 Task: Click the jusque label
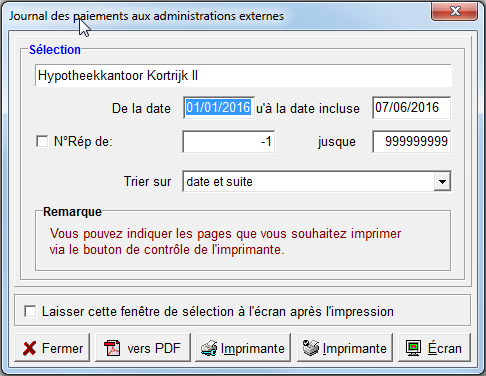coord(337,142)
